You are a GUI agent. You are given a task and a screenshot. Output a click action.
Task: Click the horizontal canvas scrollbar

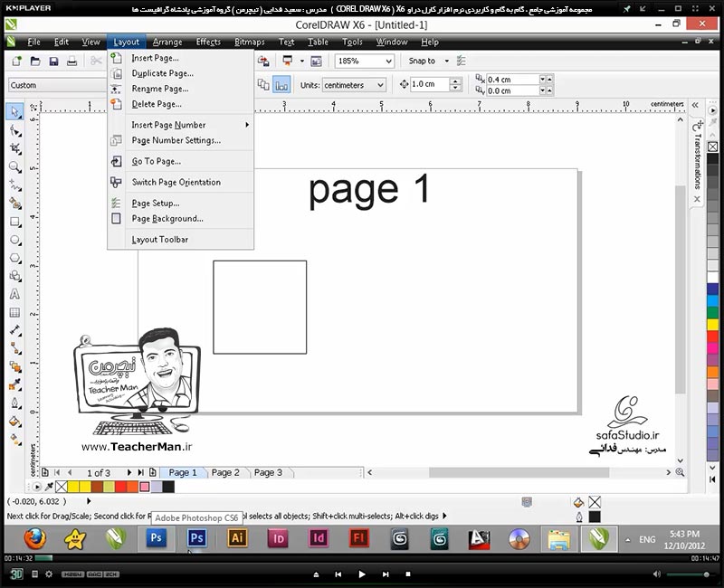[x=519, y=472]
